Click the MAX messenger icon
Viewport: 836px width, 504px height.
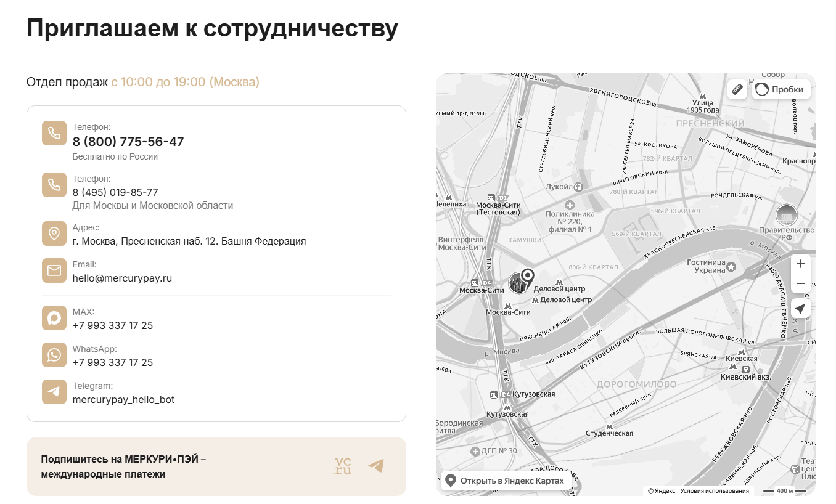(x=54, y=318)
